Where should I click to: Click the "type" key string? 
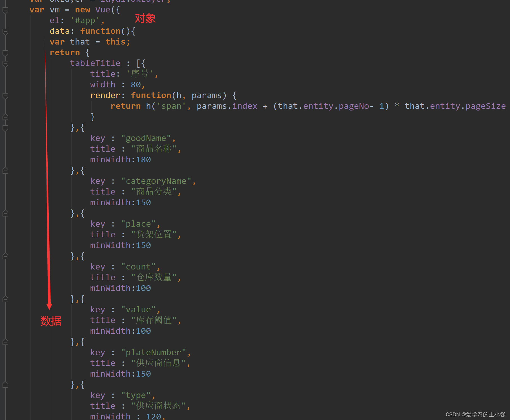tap(136, 395)
